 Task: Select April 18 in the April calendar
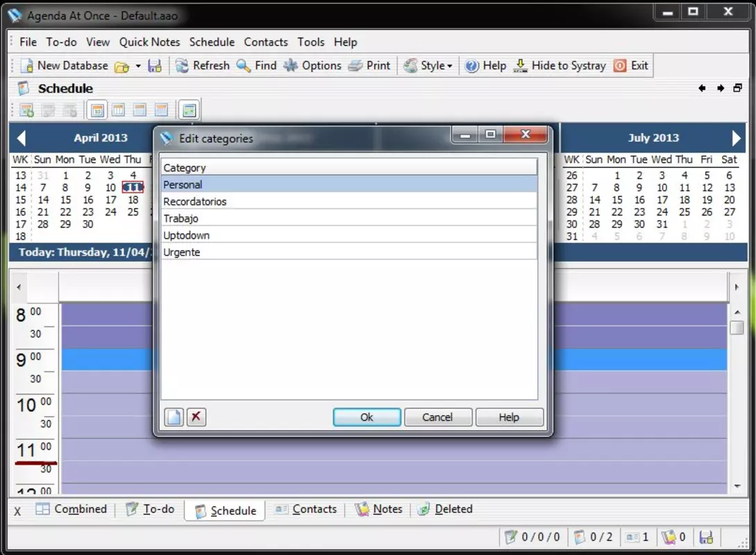coord(133,200)
